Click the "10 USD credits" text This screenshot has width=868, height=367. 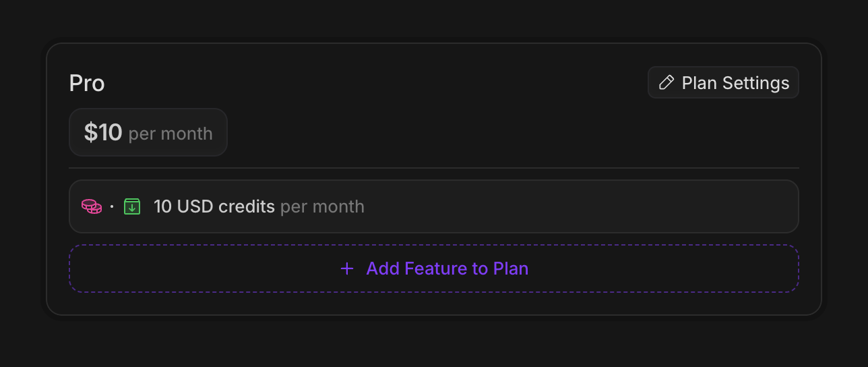click(214, 206)
